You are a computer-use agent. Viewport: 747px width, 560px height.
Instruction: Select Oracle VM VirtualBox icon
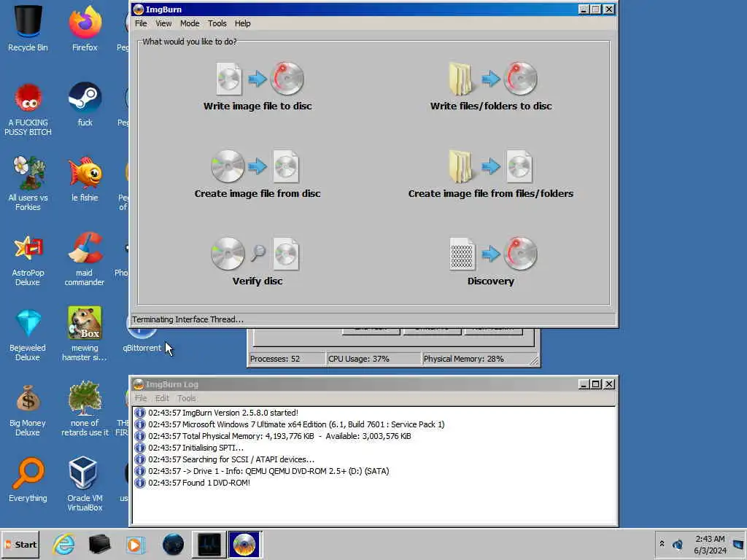(x=85, y=484)
